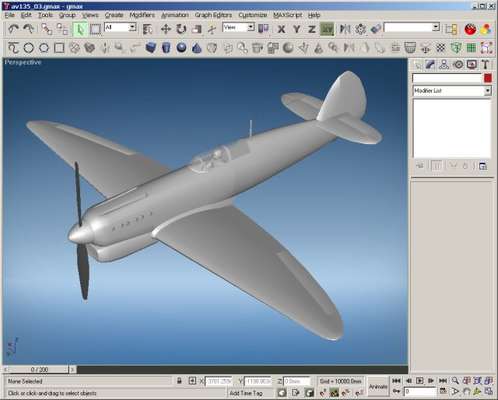Viewport: 498px width, 400px height.
Task: Click the red object color swatch
Action: (488, 78)
